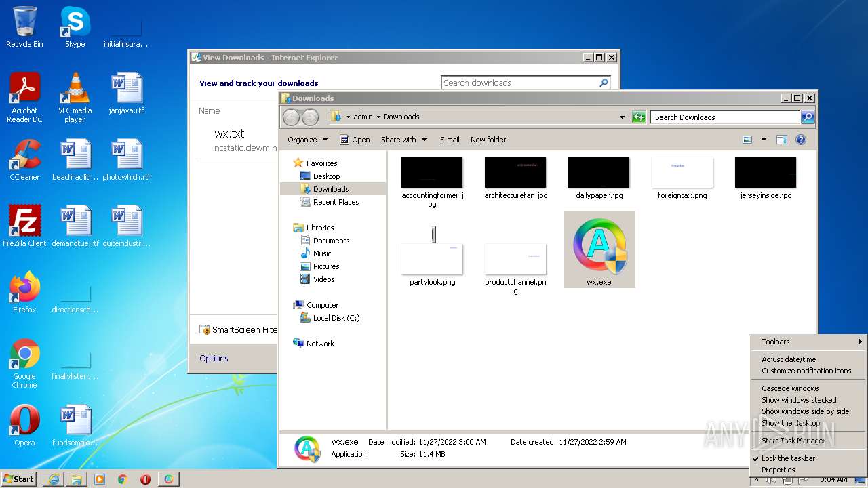The width and height of the screenshot is (868, 488).
Task: Select the photowhich.rtf desktop document
Action: 126,160
